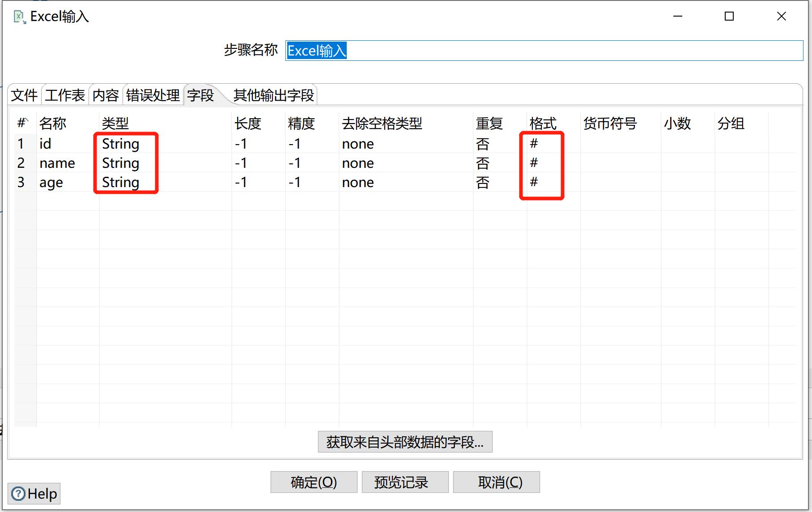The width and height of the screenshot is (812, 512).
Task: Click format # cell in age row
Action: click(553, 182)
